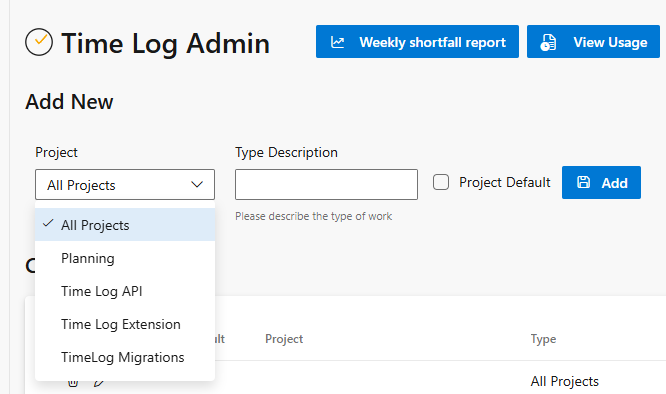Click the trash delete icon in first row
The image size is (666, 394).
(73, 383)
